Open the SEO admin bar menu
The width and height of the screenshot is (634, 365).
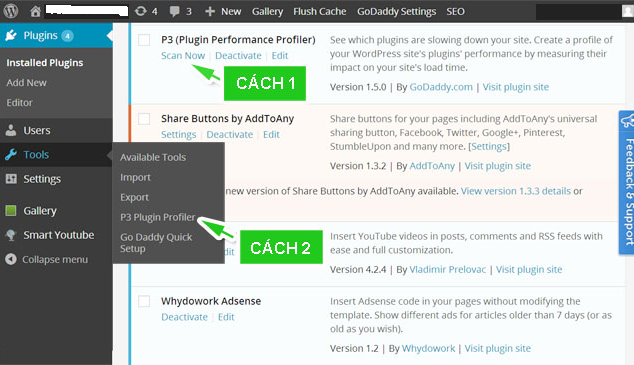click(455, 11)
